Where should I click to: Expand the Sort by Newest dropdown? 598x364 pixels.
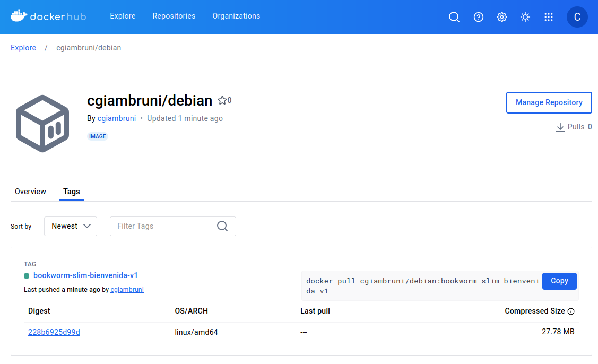click(71, 226)
